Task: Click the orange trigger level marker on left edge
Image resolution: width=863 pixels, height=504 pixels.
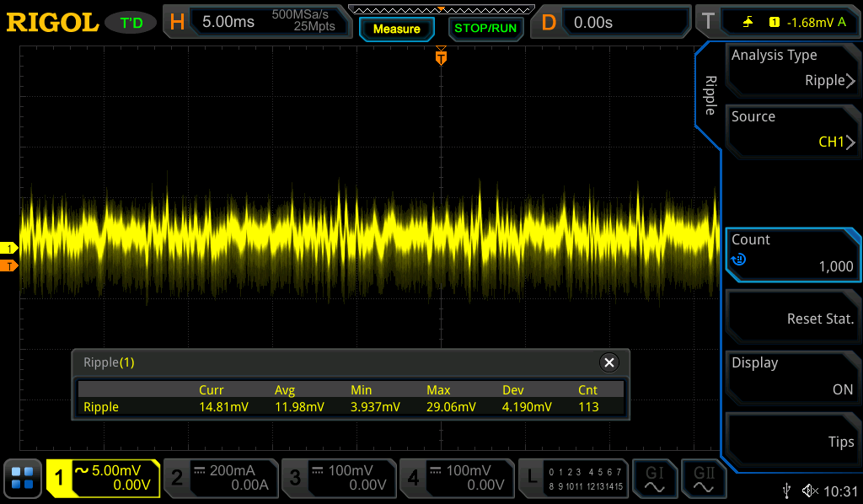Action: tap(8, 266)
